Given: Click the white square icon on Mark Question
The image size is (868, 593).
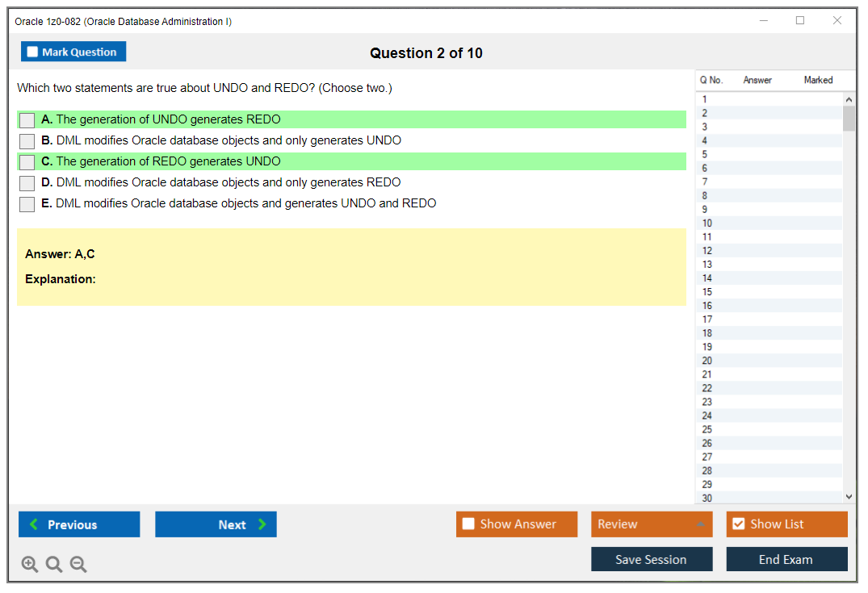Looking at the screenshot, I should [x=32, y=51].
